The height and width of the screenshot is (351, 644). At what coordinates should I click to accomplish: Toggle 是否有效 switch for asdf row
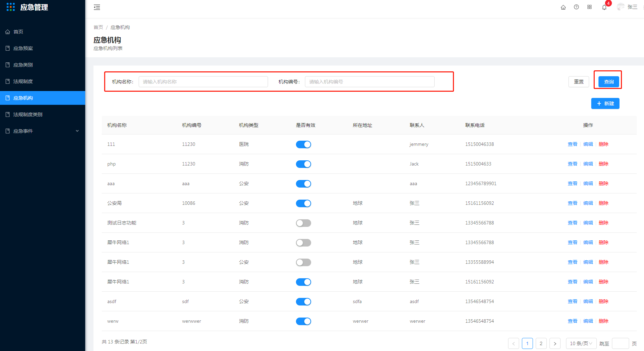click(304, 302)
